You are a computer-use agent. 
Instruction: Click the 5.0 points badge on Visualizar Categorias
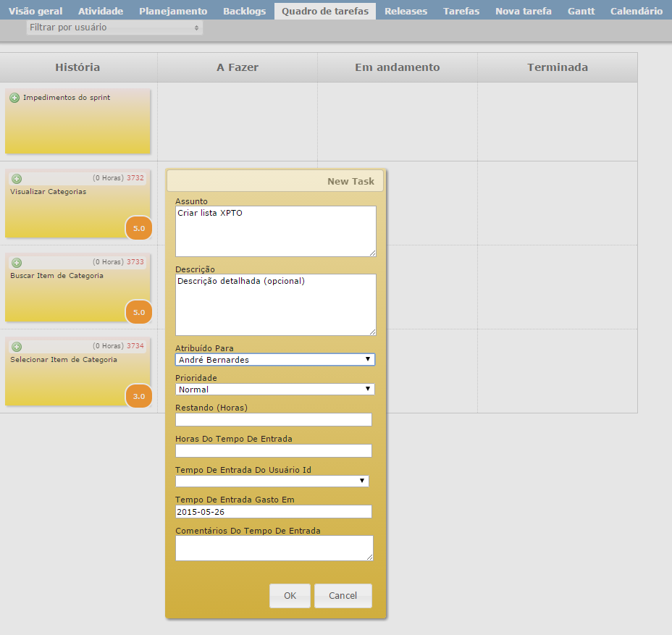tap(139, 228)
